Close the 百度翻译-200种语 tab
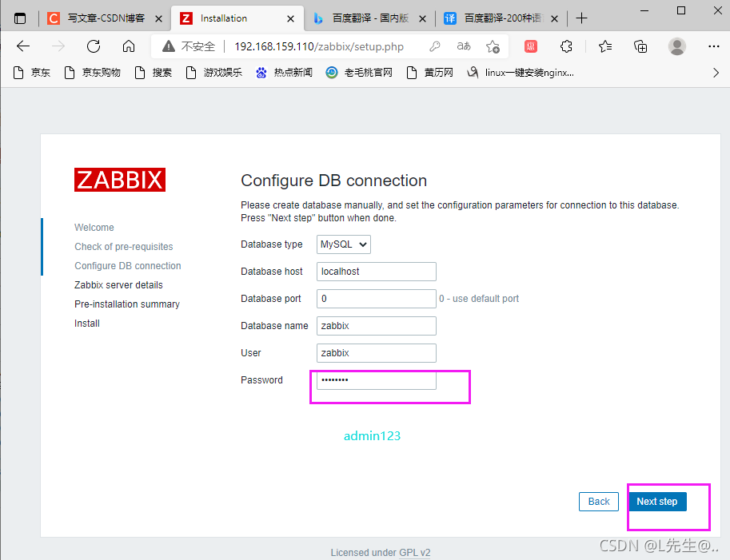Screen dimensions: 730x560 point(554,18)
